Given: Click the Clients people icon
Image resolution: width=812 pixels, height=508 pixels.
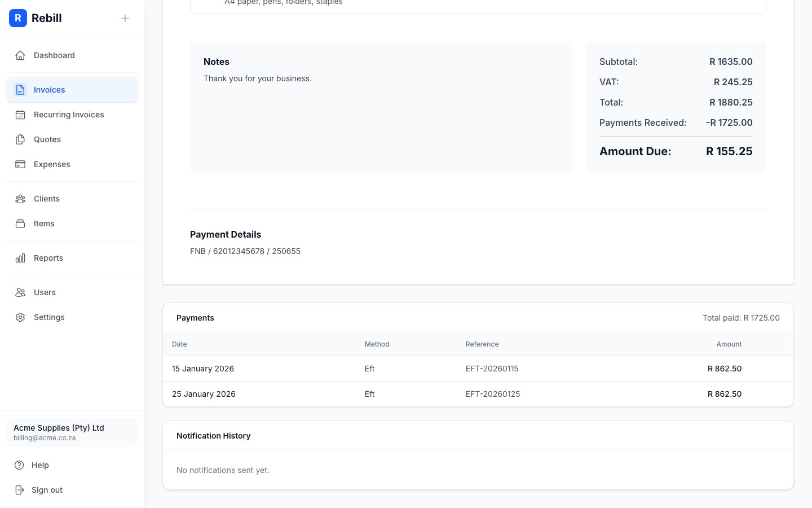Looking at the screenshot, I should point(20,199).
